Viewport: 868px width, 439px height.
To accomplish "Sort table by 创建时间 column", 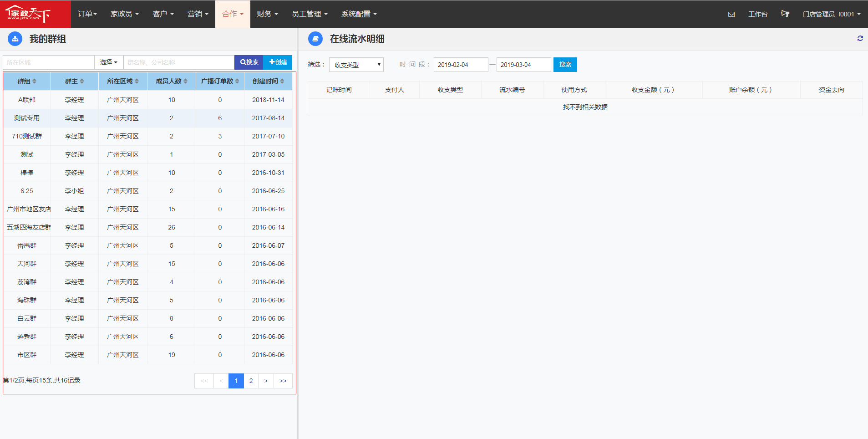I will [268, 81].
